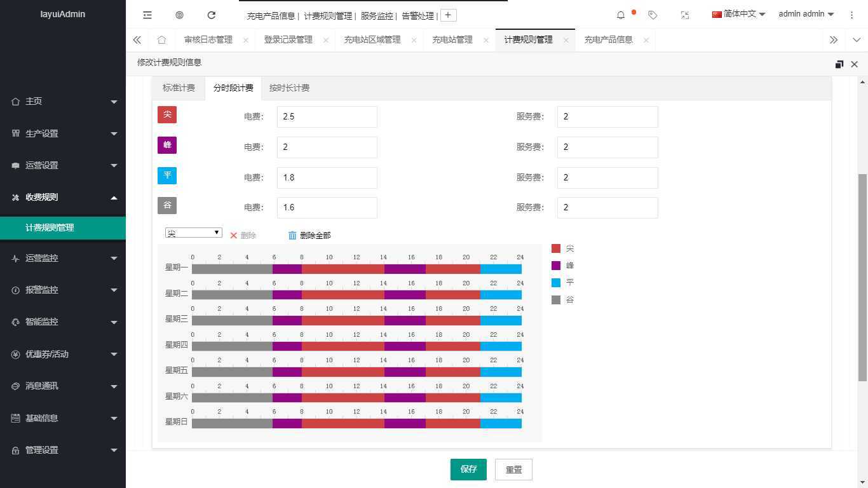Toggle fullscreen mode icon

point(685,15)
